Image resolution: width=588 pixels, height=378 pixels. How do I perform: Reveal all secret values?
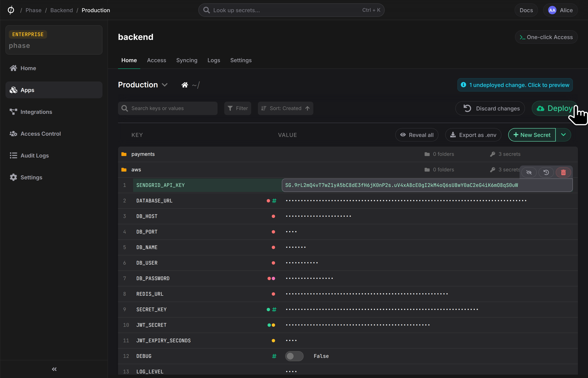coord(417,135)
